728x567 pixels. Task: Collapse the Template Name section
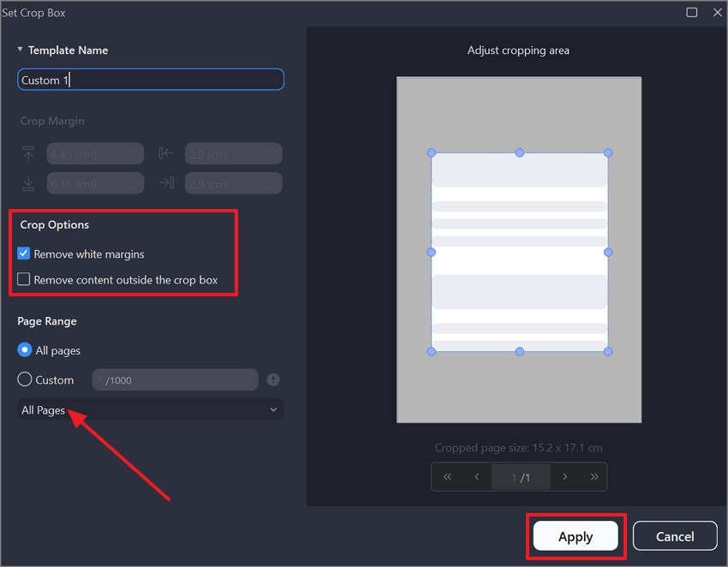pos(19,50)
